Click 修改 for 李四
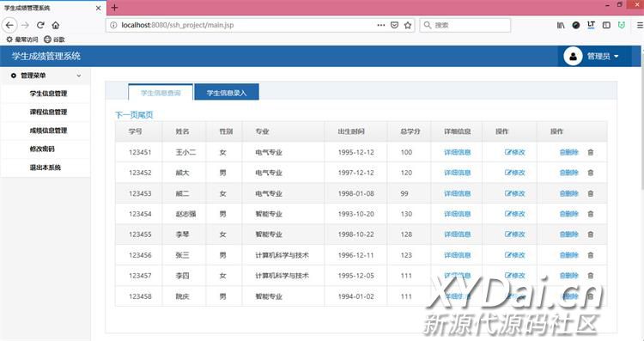This screenshot has height=341, width=644. [x=514, y=276]
